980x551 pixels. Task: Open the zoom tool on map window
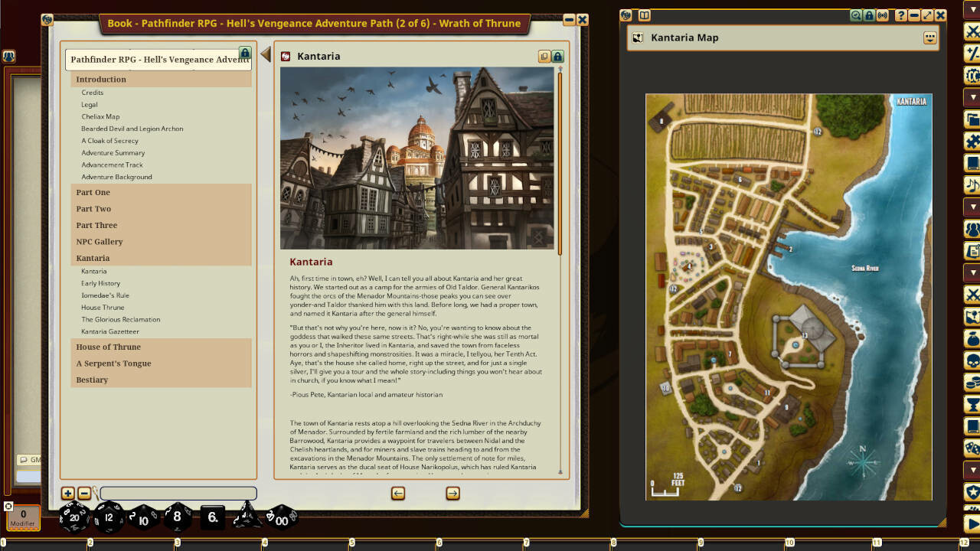pyautogui.click(x=856, y=15)
